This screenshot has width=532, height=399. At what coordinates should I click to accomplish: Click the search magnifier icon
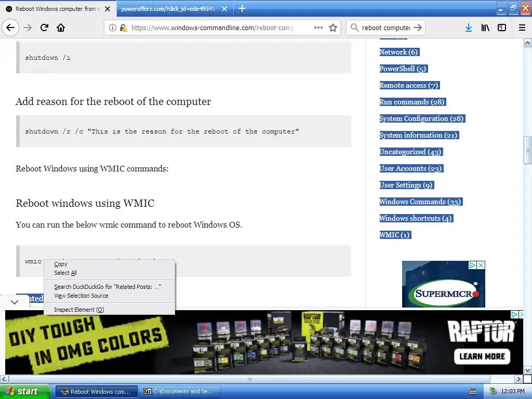(354, 28)
